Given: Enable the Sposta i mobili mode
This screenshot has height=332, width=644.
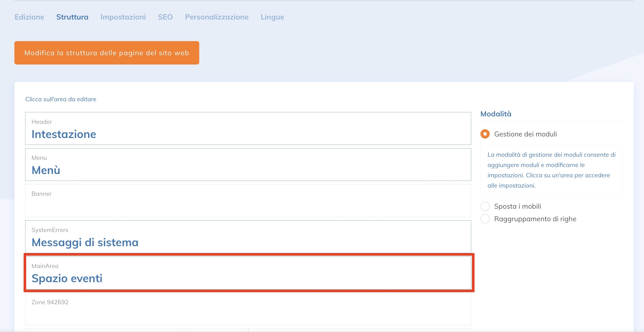Looking at the screenshot, I should click(x=485, y=206).
